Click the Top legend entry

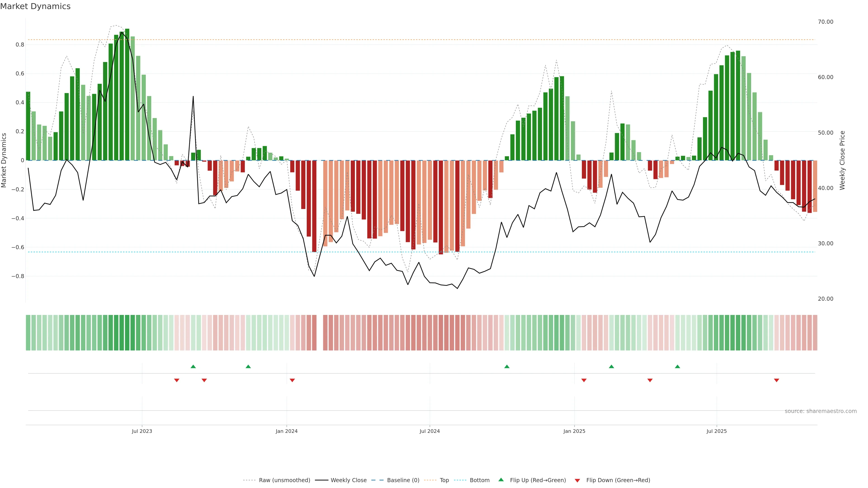point(444,480)
